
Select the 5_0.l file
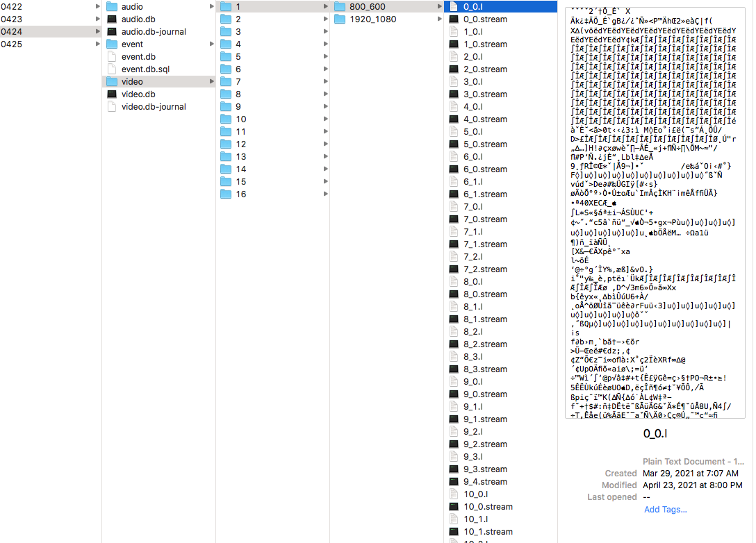pyautogui.click(x=500, y=131)
